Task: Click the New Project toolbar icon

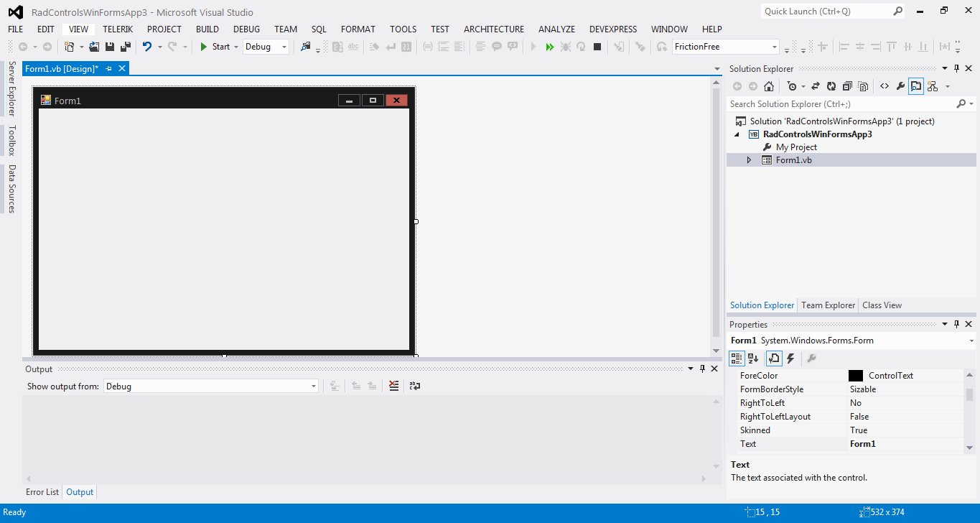Action: click(70, 47)
